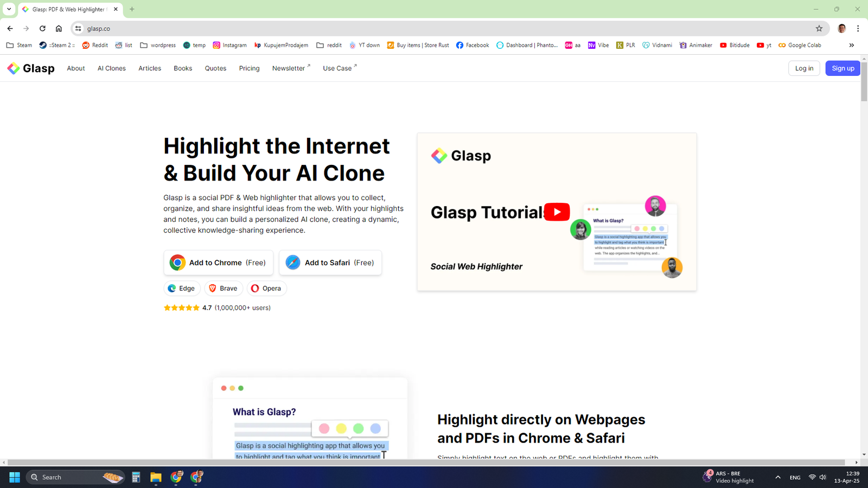Show more bookmarks chevron
The image size is (868, 488).
coord(851,45)
